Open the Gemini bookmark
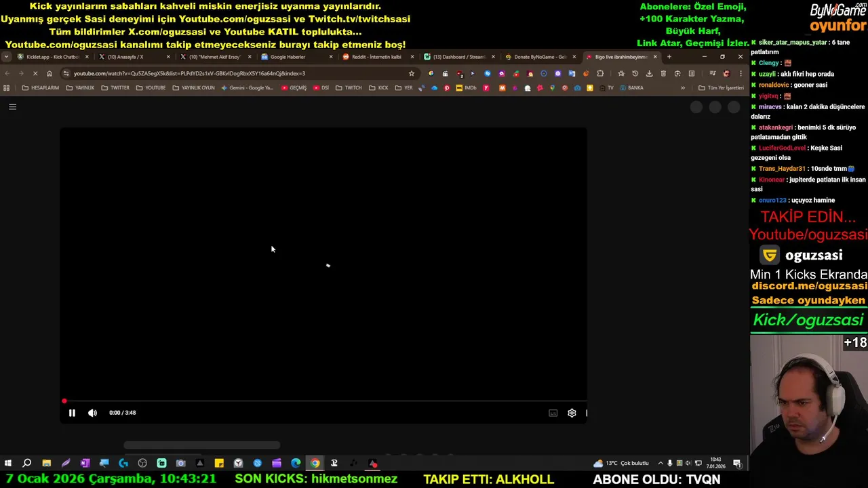Image resolution: width=868 pixels, height=488 pixels. (x=248, y=88)
